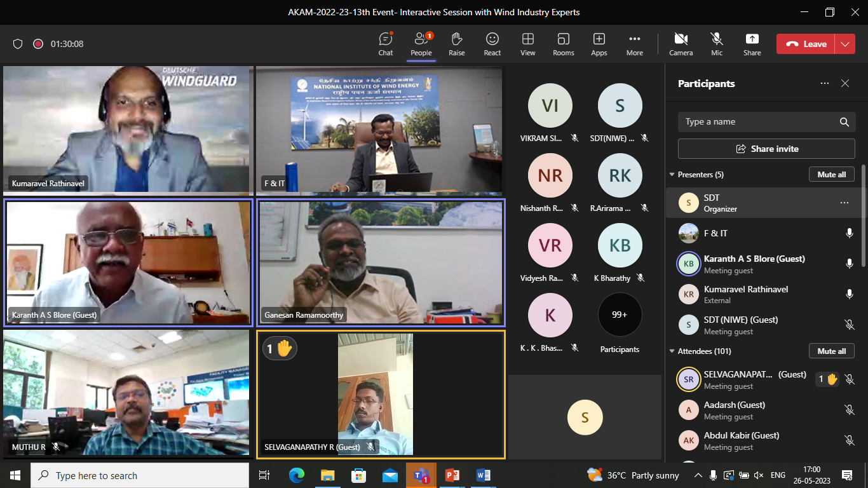Collapse the Presenters (5) section
Viewport: 868px width, 488px height.
(672, 175)
